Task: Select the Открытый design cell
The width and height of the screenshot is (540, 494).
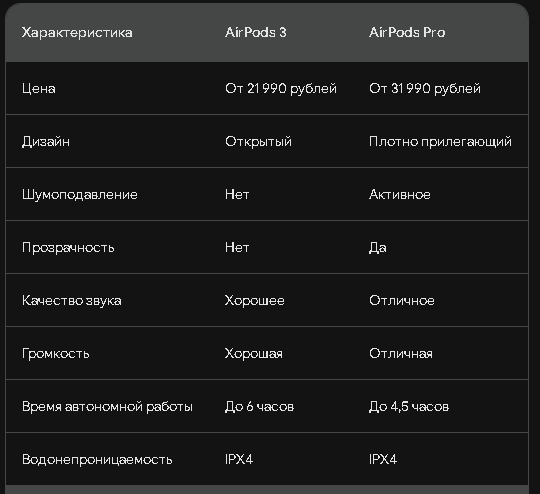Action: tap(258, 142)
